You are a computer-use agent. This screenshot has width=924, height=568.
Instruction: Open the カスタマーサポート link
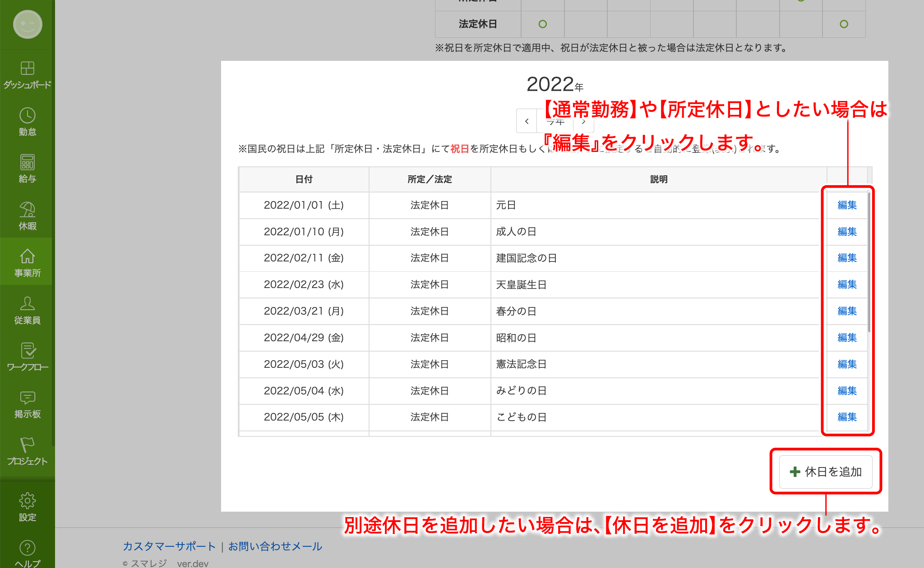point(169,546)
